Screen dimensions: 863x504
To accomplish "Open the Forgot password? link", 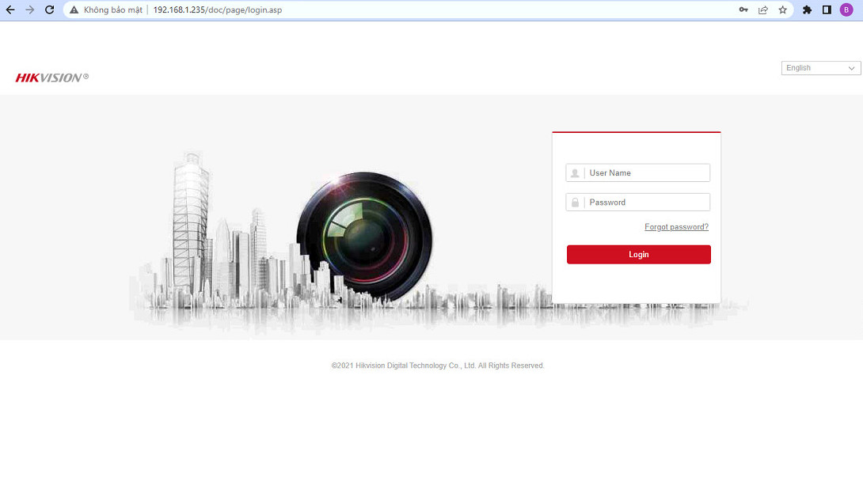I will click(x=676, y=227).
